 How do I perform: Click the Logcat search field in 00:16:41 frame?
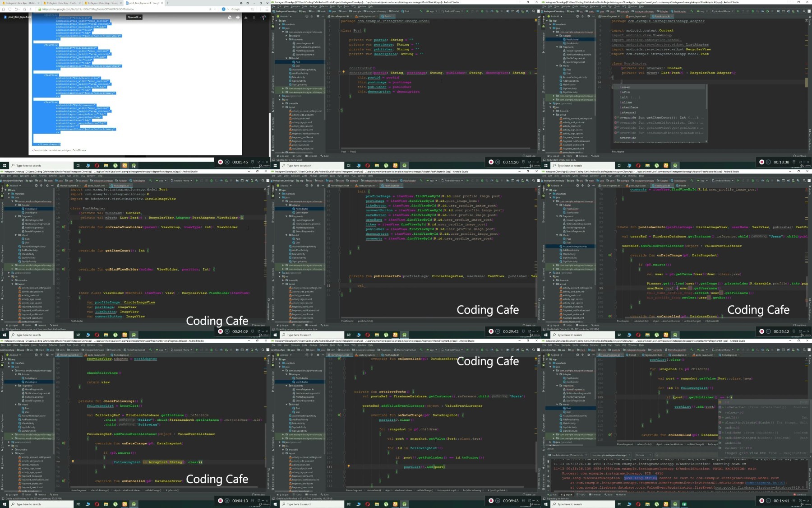tap(686, 455)
